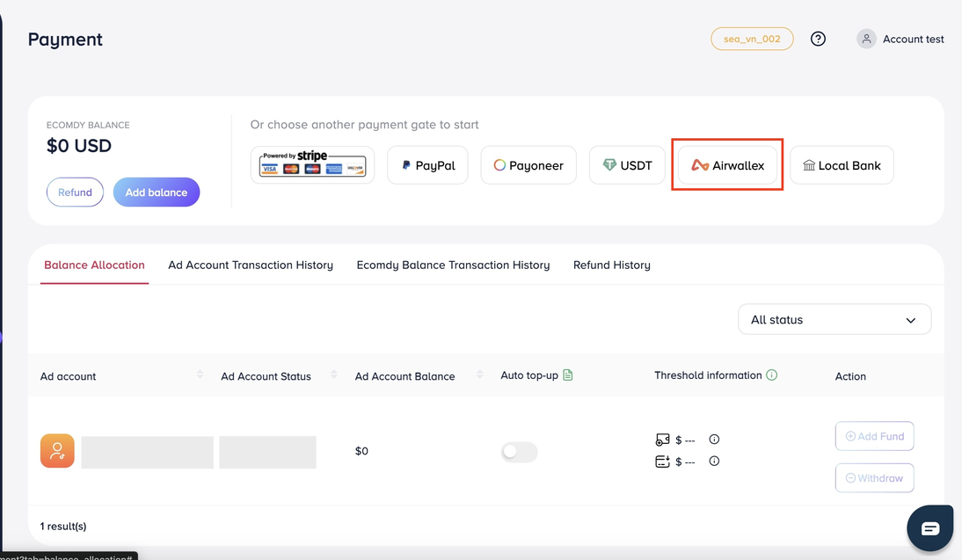Click the Threshold information info icon
Viewport: 962px width, 560px height.
[771, 375]
